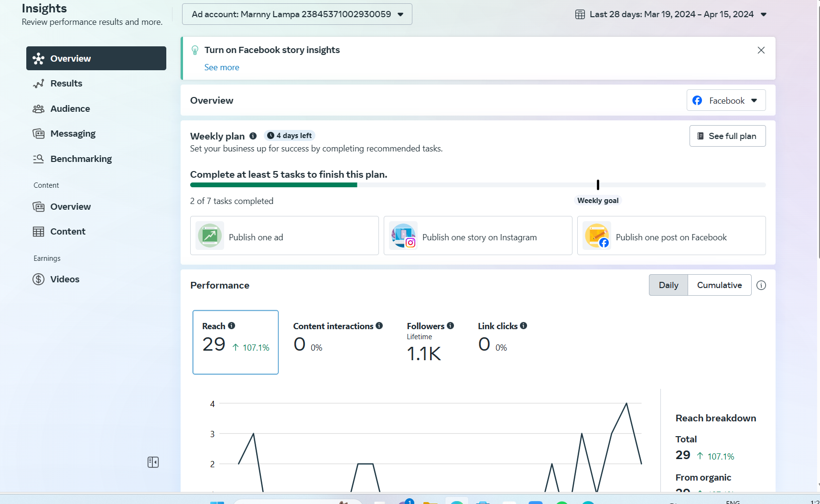Click the Publish one ad chart icon

[210, 236]
